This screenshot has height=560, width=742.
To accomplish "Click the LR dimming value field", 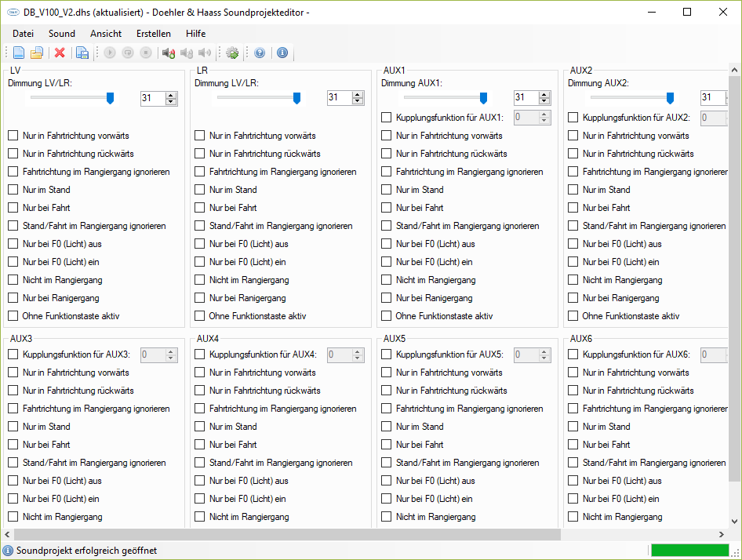I will 340,97.
